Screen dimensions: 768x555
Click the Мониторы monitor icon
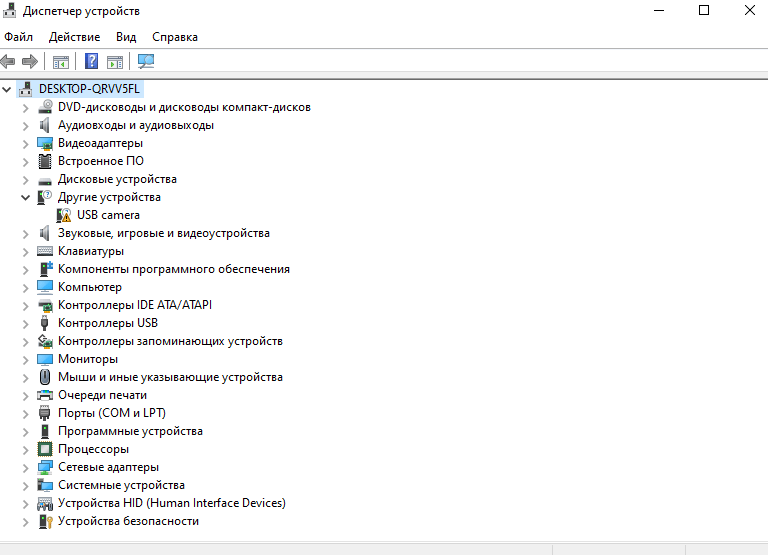(x=45, y=359)
